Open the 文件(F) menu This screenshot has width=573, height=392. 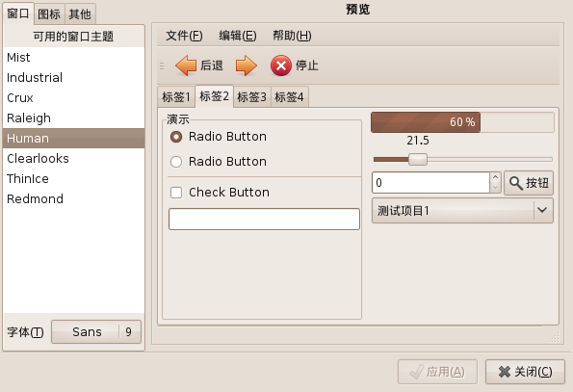coord(184,36)
